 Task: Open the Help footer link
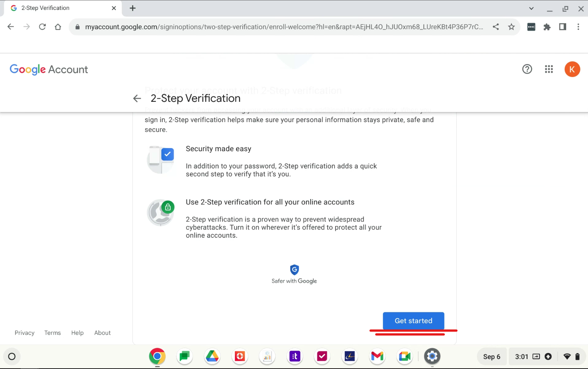[x=77, y=333]
